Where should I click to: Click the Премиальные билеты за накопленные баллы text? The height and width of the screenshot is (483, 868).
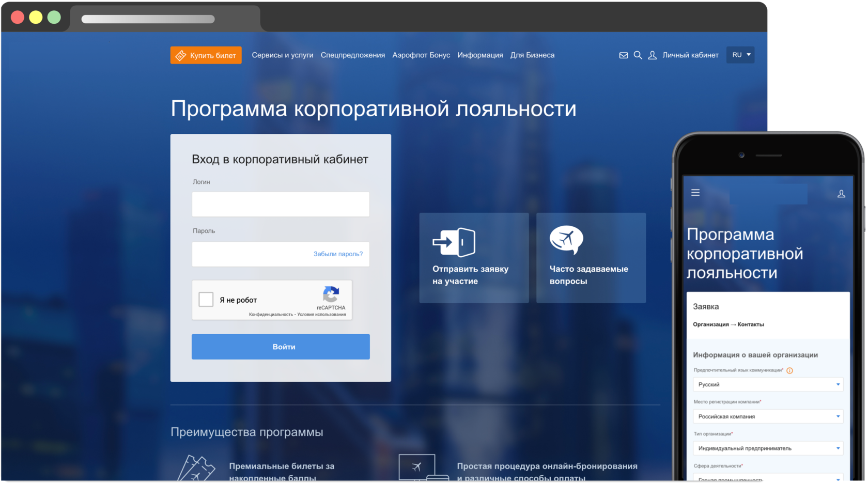click(x=282, y=472)
